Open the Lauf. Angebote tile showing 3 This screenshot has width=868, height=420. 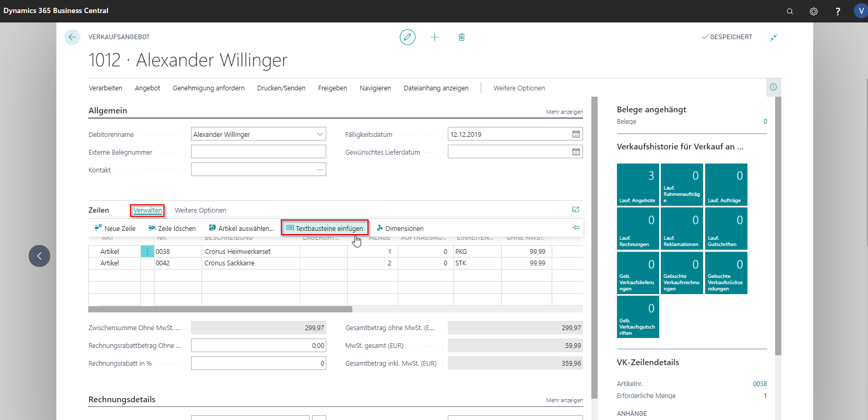click(x=638, y=184)
